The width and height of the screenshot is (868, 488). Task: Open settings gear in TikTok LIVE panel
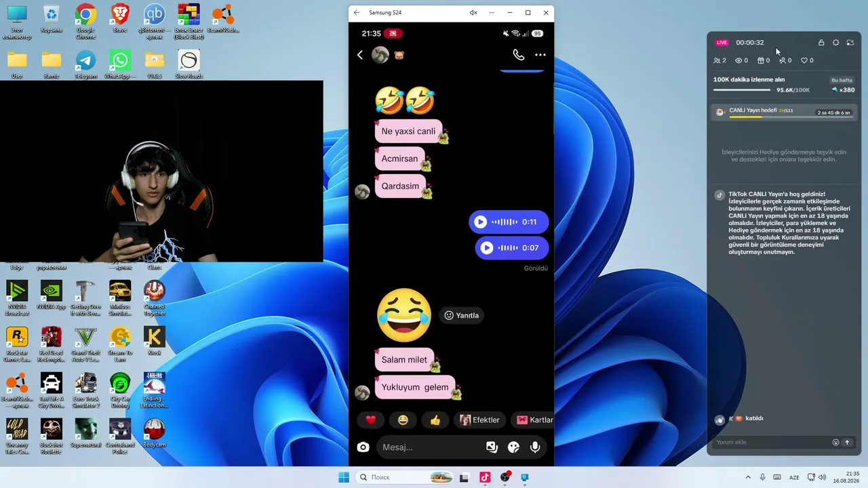(x=835, y=43)
